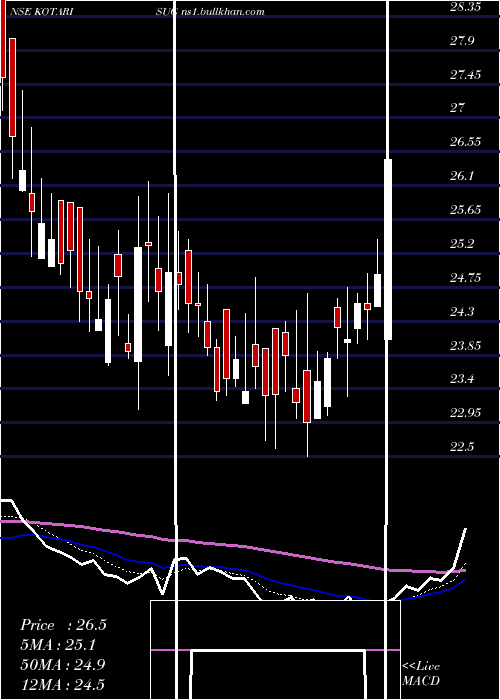Click the 24.3 price axis label
This screenshot has width=500, height=700.
(462, 311)
